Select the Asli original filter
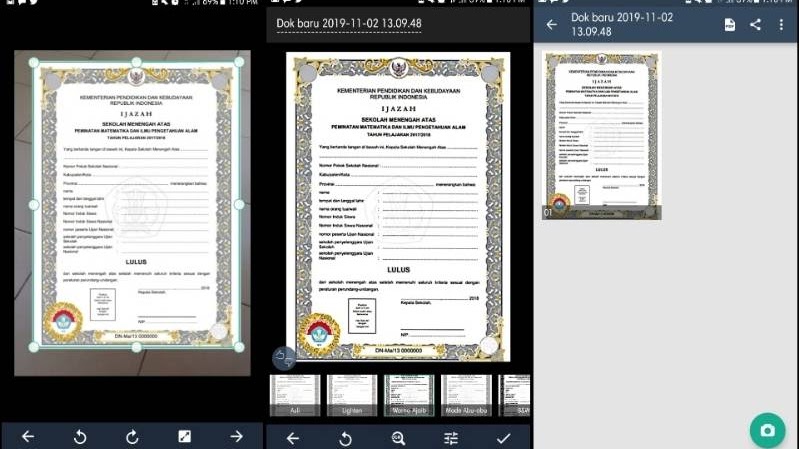 click(x=295, y=395)
